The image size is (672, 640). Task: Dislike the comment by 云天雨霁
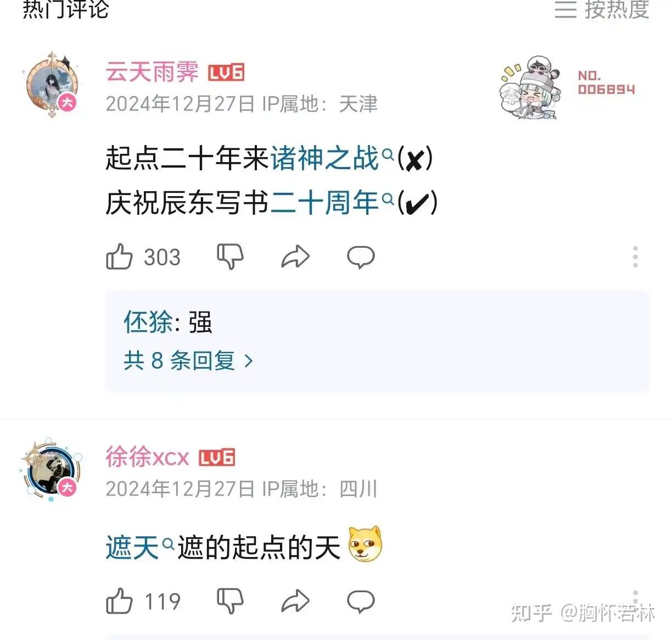point(230,257)
